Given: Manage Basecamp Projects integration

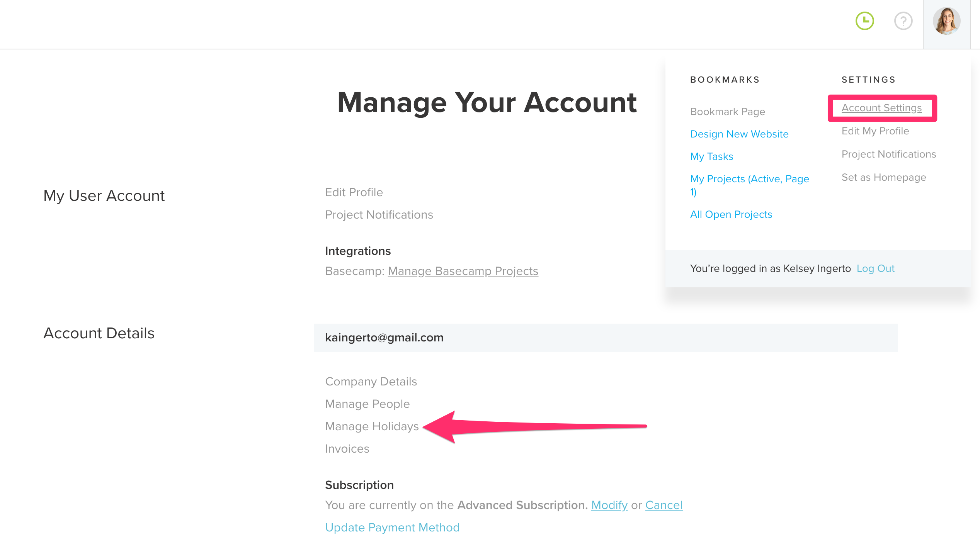Looking at the screenshot, I should pos(463,271).
